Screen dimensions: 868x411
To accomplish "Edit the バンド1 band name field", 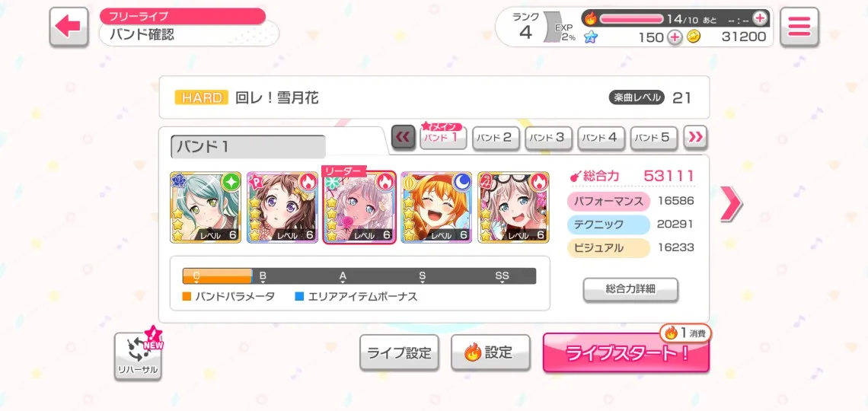I will 248,147.
